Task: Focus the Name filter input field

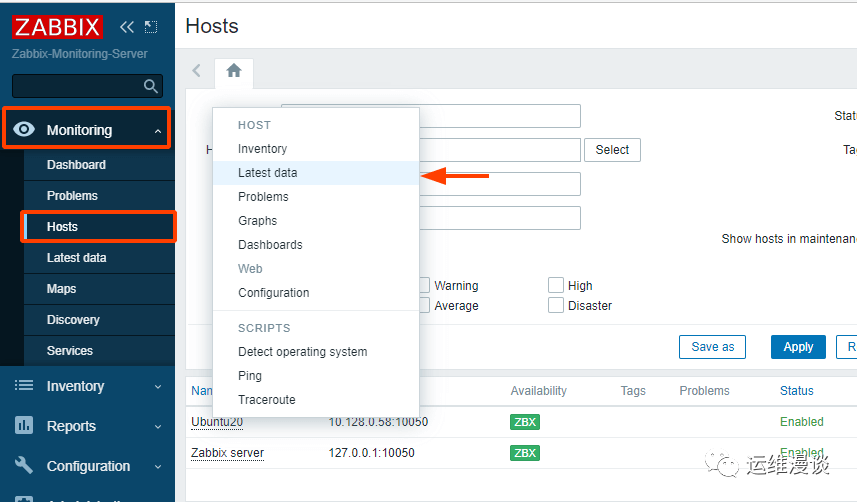Action: [x=431, y=116]
